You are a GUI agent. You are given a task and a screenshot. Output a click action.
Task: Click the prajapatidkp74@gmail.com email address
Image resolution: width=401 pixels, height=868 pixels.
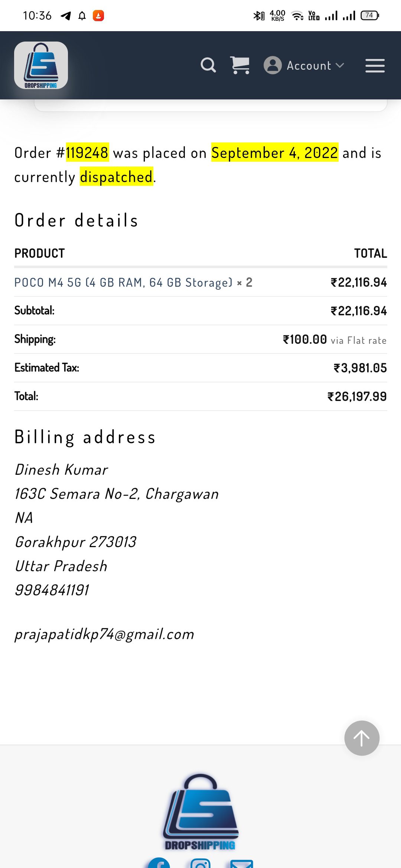point(104,634)
